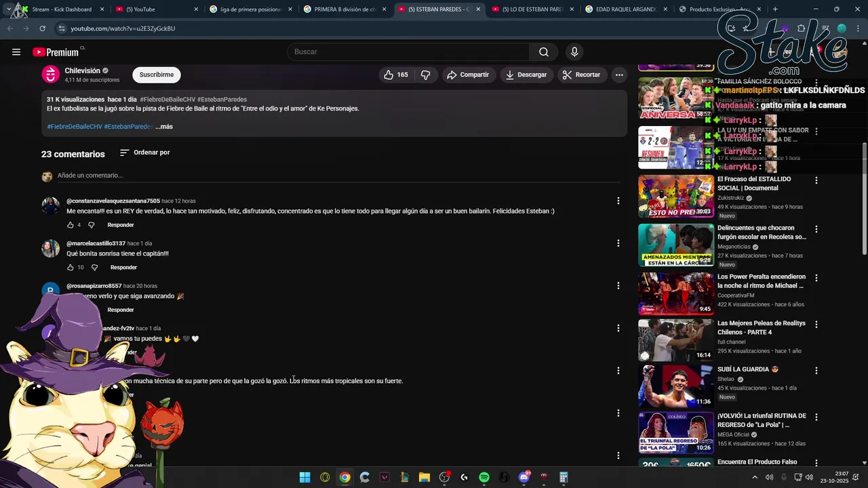Like constanzavelasquezsantana7505's comment
Image resolution: width=868 pixels, height=488 pixels.
point(71,225)
